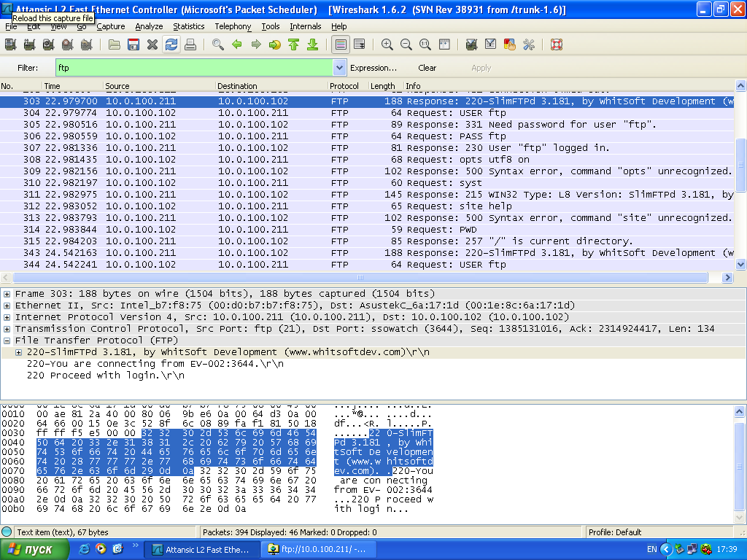This screenshot has height=560, width=747.
Task: Open the Help menu
Action: pos(339,26)
